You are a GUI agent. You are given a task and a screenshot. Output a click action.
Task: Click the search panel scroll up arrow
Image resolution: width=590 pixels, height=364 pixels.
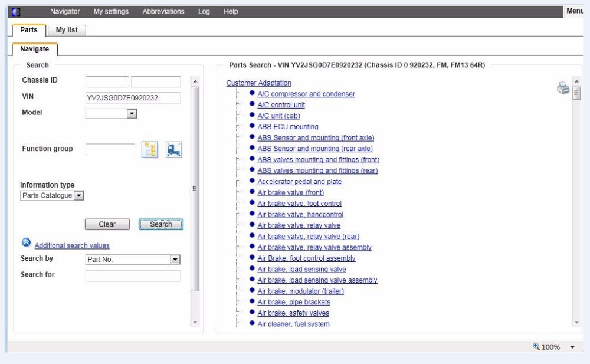[x=195, y=81]
